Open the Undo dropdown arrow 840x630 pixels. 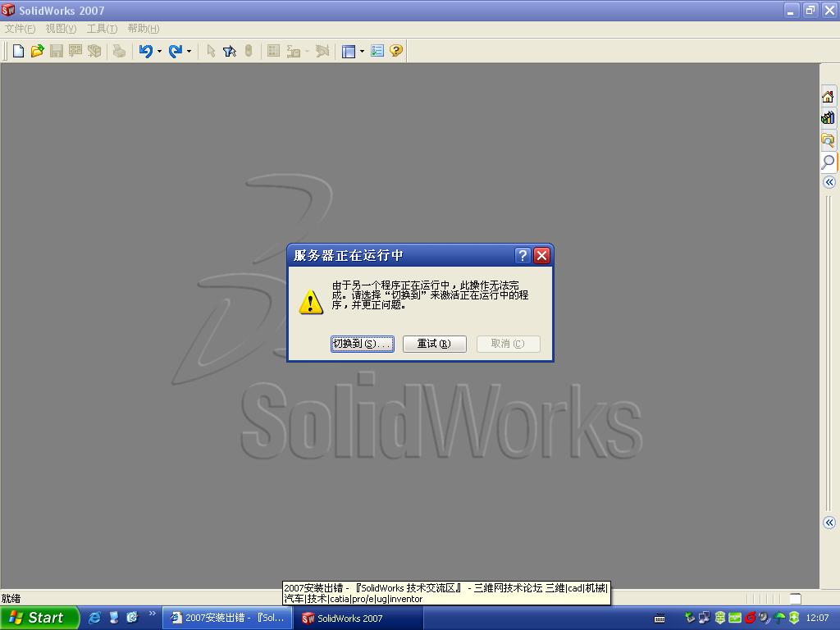[x=159, y=52]
